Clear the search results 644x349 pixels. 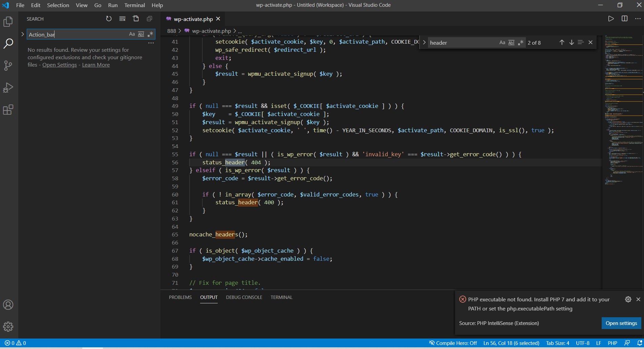tap(122, 19)
